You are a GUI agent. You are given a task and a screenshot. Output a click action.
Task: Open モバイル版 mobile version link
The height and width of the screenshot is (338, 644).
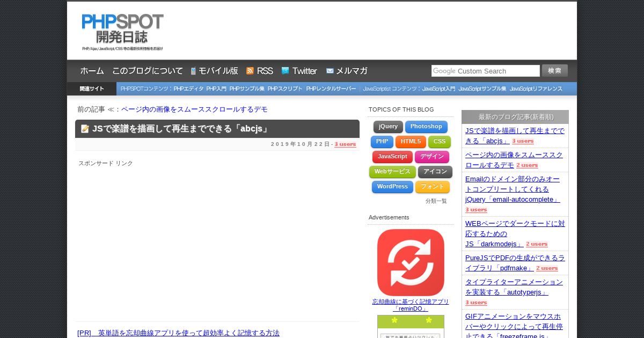218,71
